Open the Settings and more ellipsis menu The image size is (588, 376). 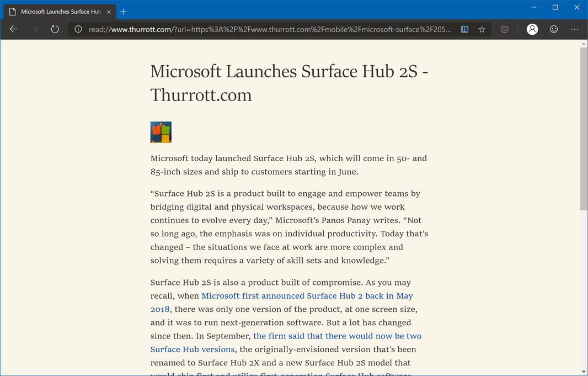(x=574, y=29)
